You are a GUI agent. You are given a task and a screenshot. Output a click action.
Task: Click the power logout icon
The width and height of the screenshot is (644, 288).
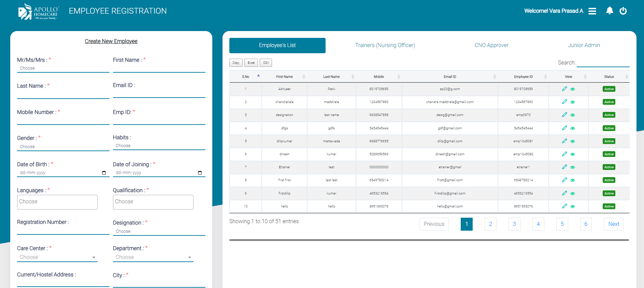(x=623, y=11)
